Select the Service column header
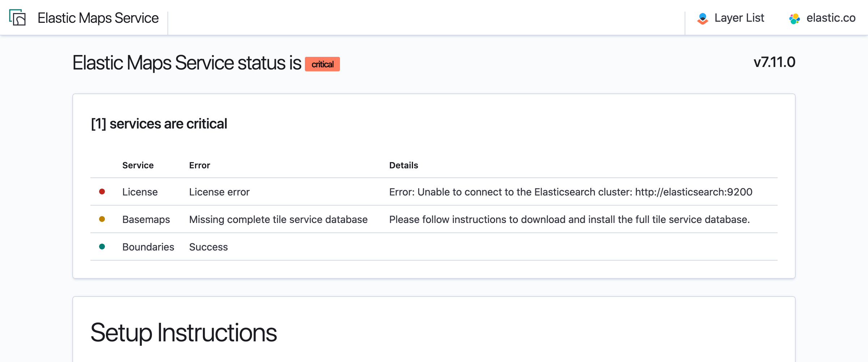 click(x=138, y=165)
